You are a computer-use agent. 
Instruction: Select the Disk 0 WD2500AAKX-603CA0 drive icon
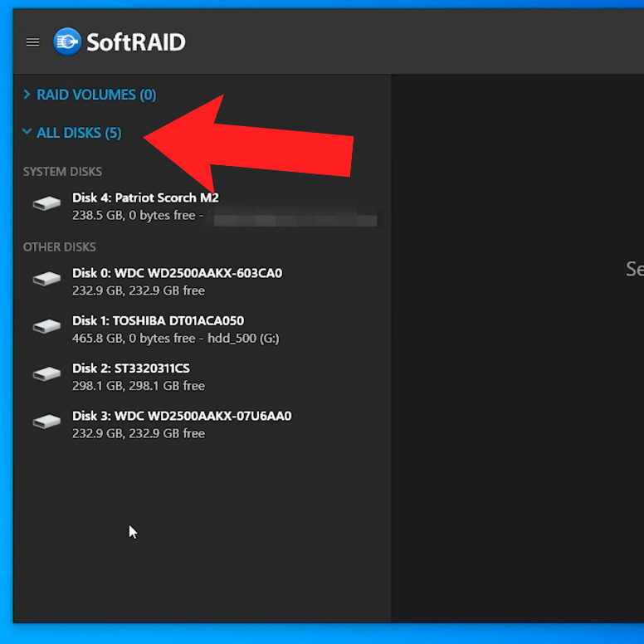click(46, 279)
